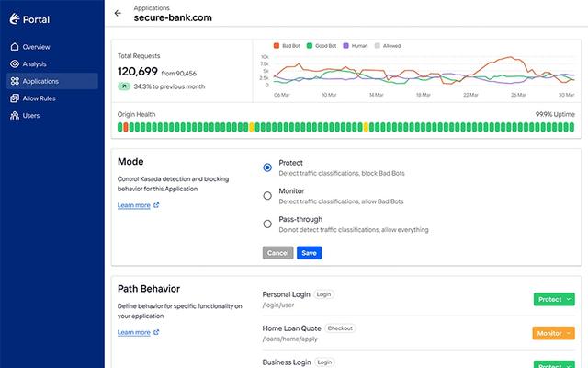Click the Portal logo icon
This screenshot has height=368, width=588.
point(14,17)
